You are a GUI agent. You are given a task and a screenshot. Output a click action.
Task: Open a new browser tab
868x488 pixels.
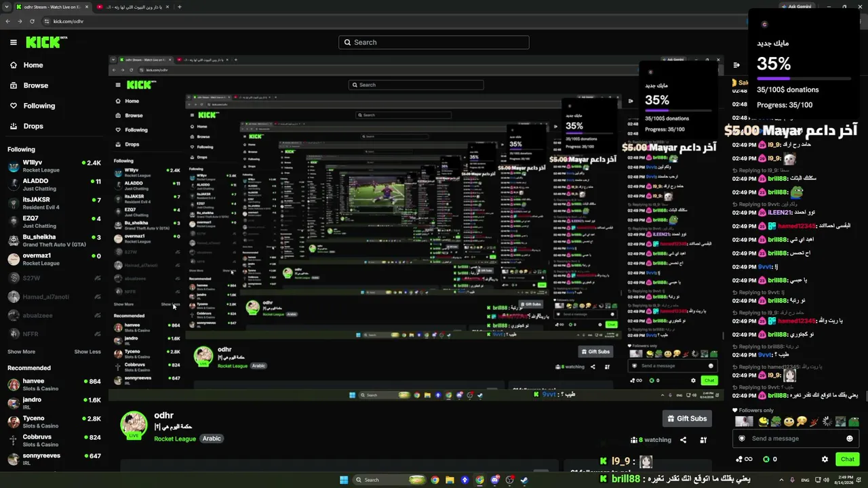179,7
